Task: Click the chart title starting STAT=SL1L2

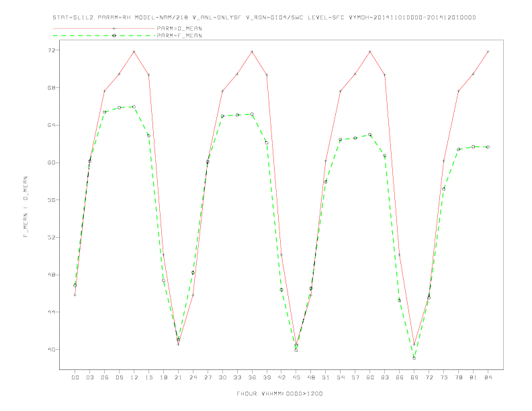Action: (x=264, y=17)
